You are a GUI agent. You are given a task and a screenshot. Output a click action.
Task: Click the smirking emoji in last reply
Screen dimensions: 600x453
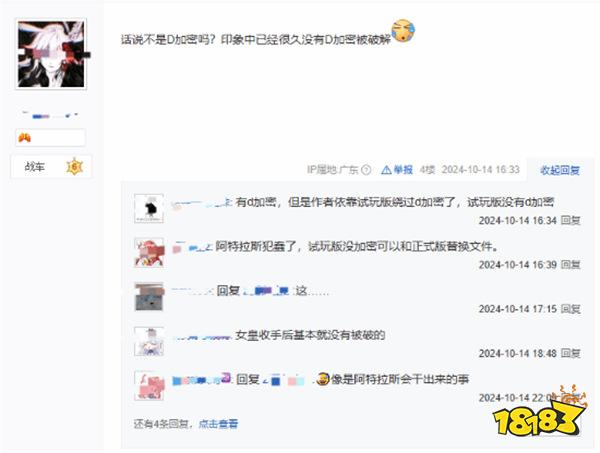click(x=323, y=379)
